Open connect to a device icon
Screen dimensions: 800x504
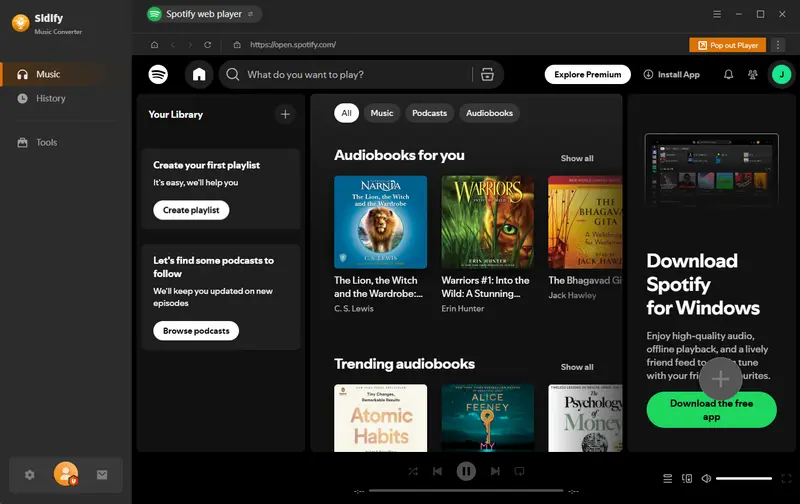687,478
